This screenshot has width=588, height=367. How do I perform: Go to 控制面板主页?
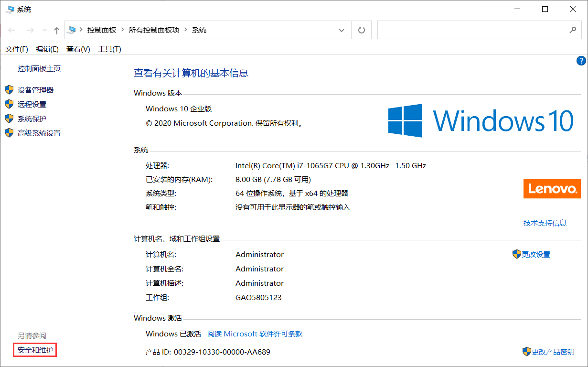pyautogui.click(x=39, y=68)
